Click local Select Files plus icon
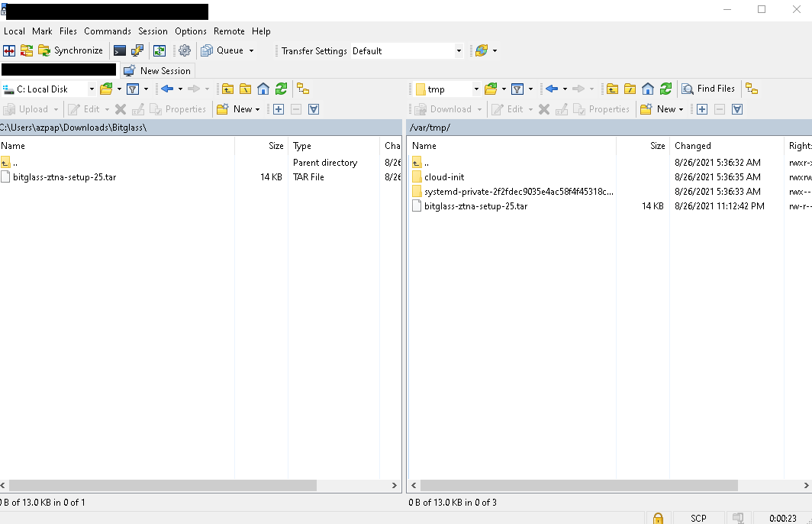812x524 pixels. click(279, 109)
